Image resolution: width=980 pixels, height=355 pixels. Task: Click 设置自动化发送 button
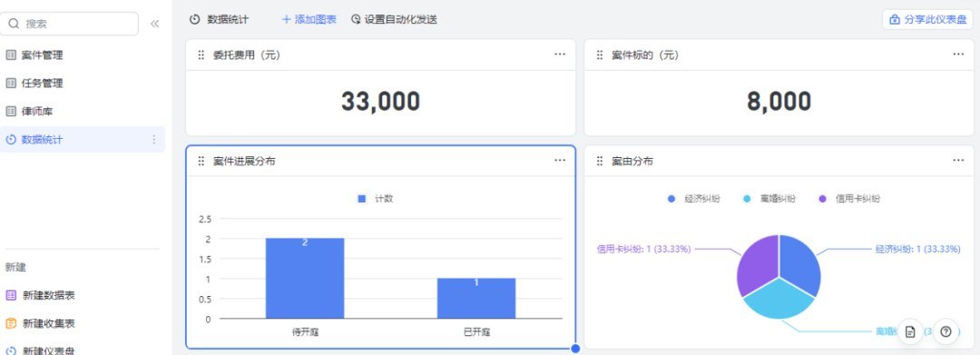coord(394,19)
